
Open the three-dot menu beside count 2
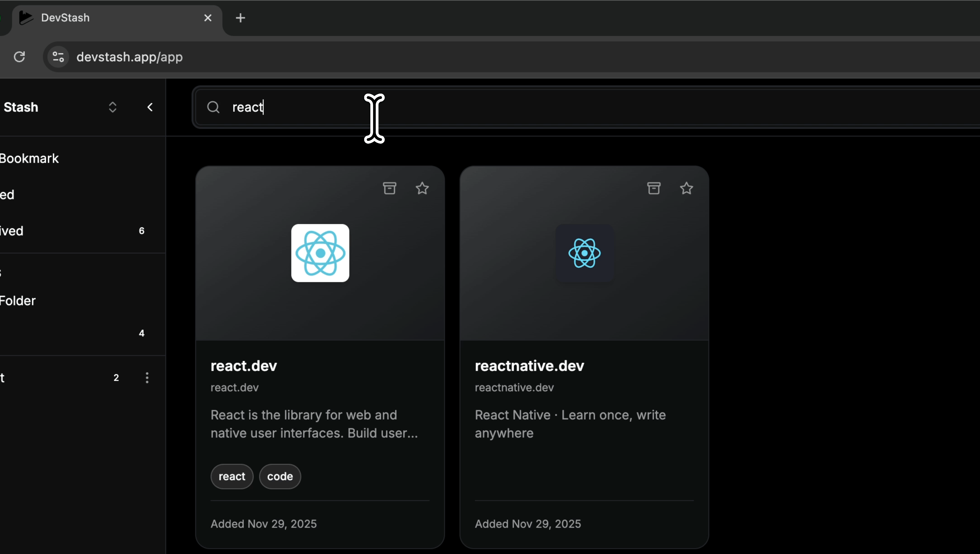147,378
